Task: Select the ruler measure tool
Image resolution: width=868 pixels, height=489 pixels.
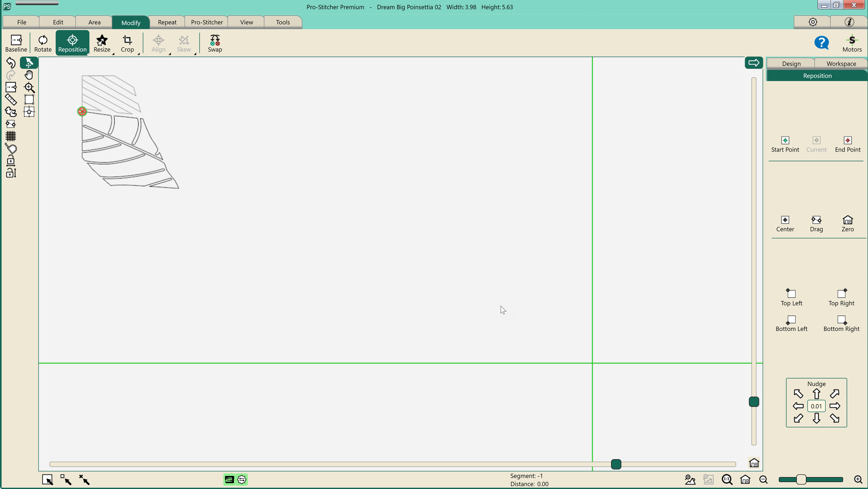Action: point(11,100)
